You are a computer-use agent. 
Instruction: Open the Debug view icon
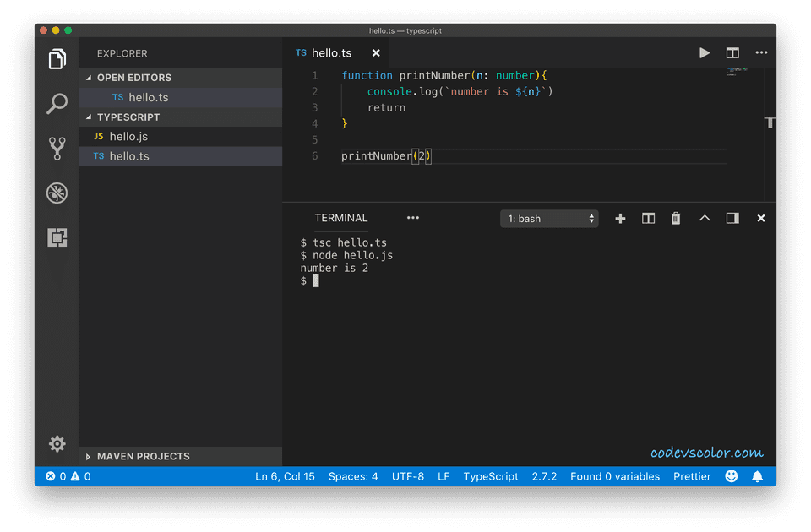tap(57, 193)
